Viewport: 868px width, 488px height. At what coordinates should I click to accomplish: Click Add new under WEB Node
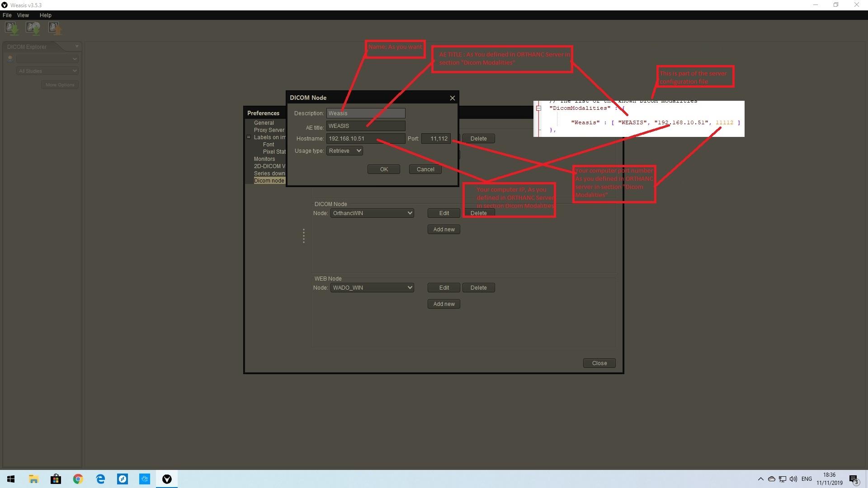pyautogui.click(x=444, y=304)
